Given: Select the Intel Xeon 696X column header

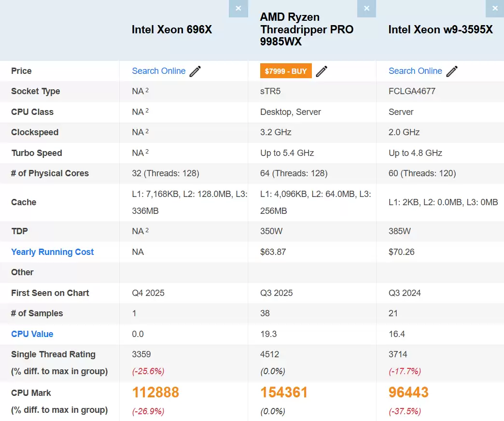Looking at the screenshot, I should [x=172, y=29].
